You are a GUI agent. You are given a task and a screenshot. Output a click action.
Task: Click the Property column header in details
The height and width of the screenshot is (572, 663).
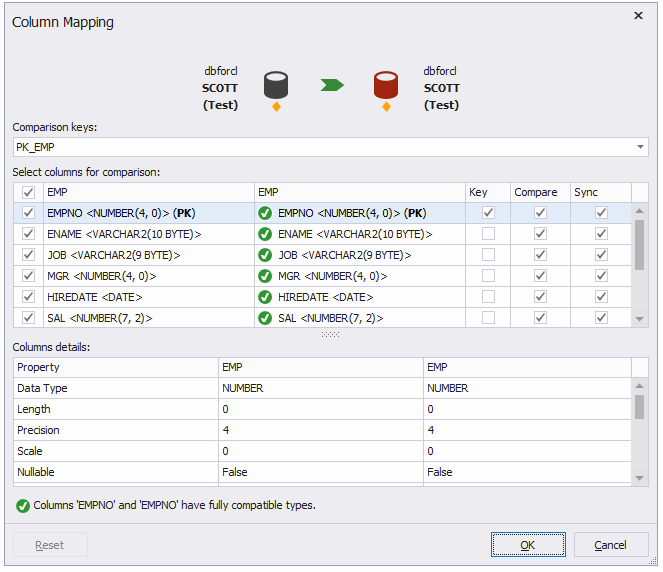[116, 367]
